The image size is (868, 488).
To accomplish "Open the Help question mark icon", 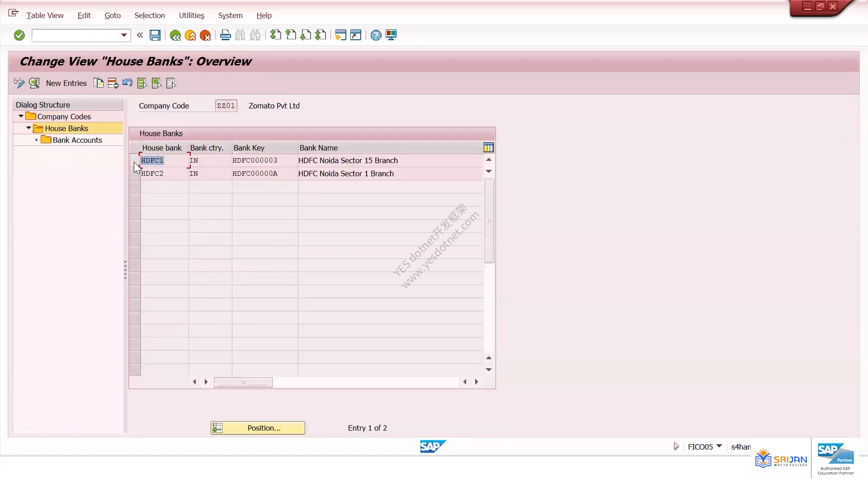I will click(376, 35).
